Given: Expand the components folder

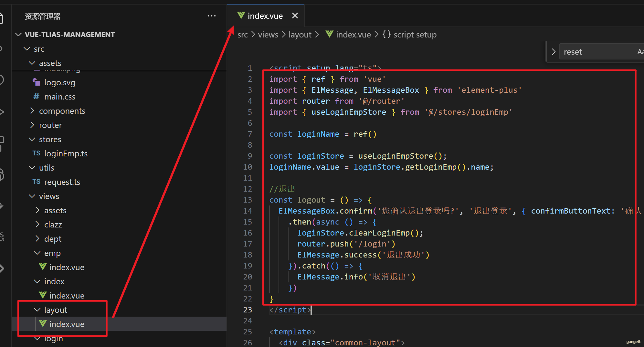Looking at the screenshot, I should pyautogui.click(x=32, y=111).
